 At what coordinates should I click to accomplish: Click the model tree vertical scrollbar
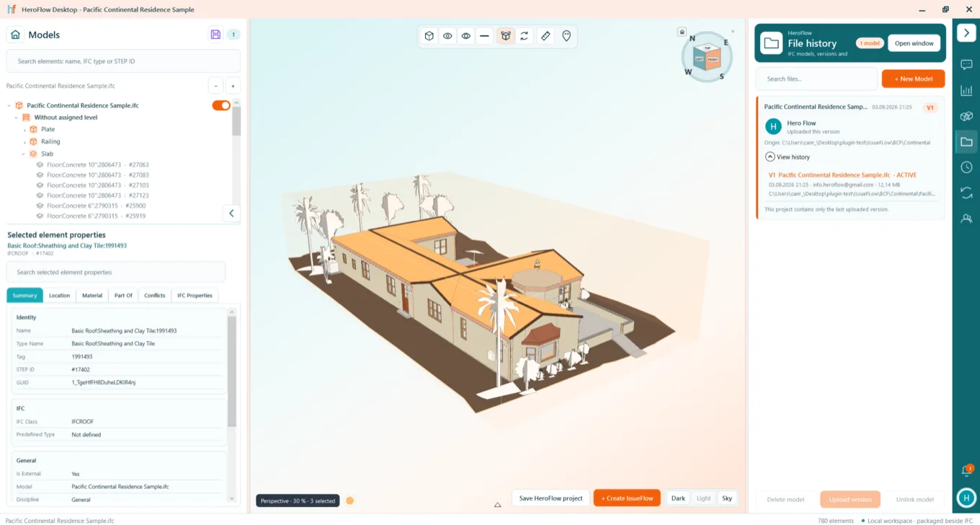click(x=236, y=120)
